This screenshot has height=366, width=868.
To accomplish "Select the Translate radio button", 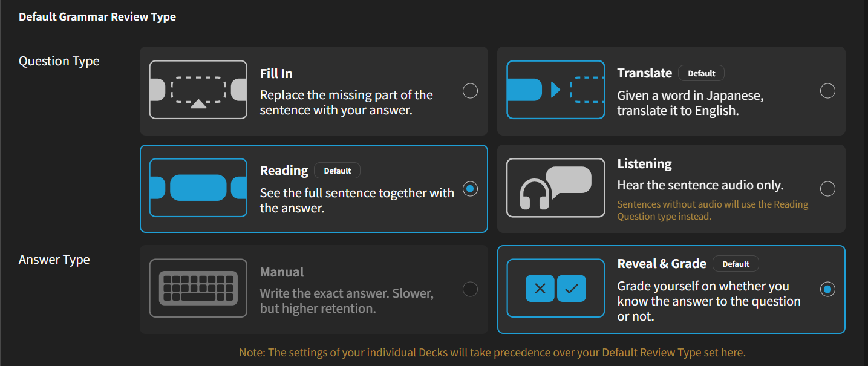I will pos(827,91).
